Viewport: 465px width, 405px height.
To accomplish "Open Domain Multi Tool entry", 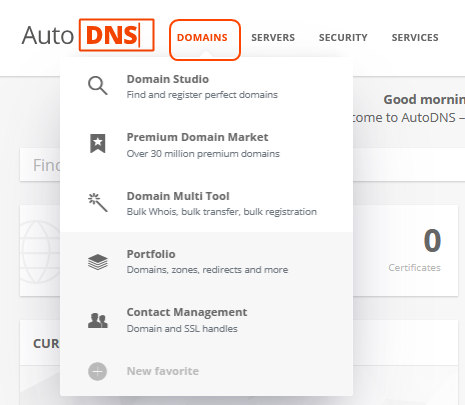I will click(x=206, y=203).
